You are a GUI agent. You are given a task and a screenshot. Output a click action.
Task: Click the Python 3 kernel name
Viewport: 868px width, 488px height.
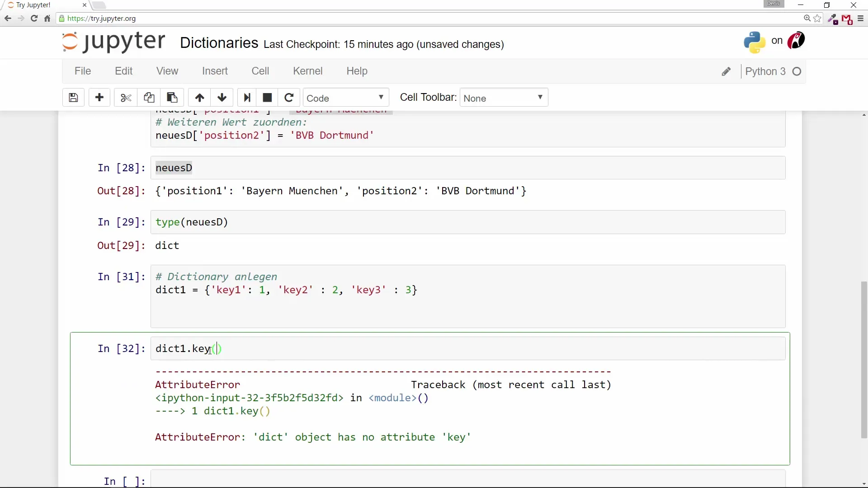tap(765, 71)
